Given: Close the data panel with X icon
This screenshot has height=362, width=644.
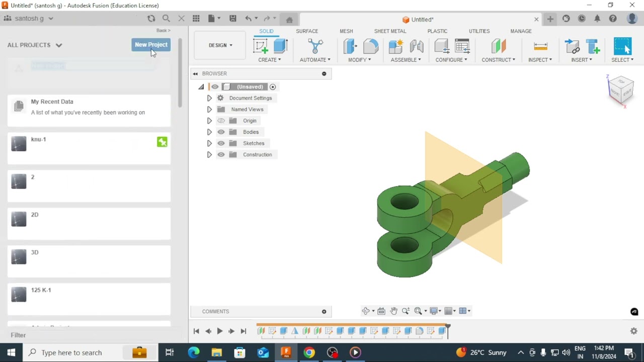Looking at the screenshot, I should coord(182,19).
